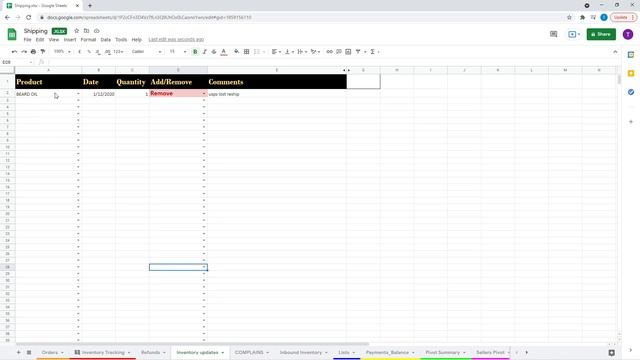Viewport: 640px width, 360px height.
Task: Open the Insert menu
Action: [x=70, y=40]
